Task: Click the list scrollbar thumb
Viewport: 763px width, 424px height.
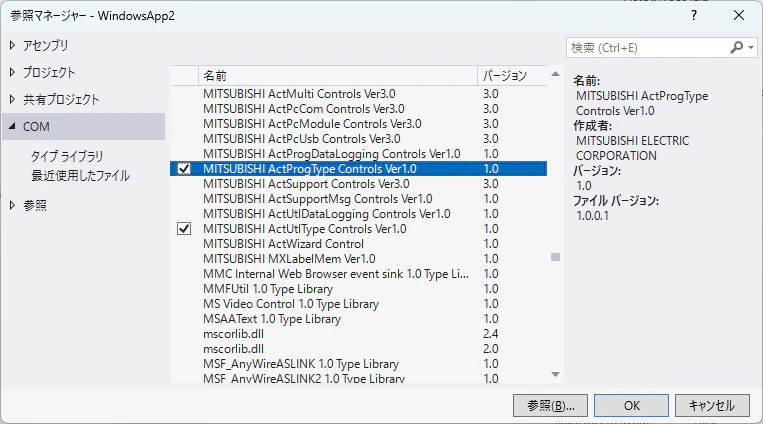Action: (555, 257)
